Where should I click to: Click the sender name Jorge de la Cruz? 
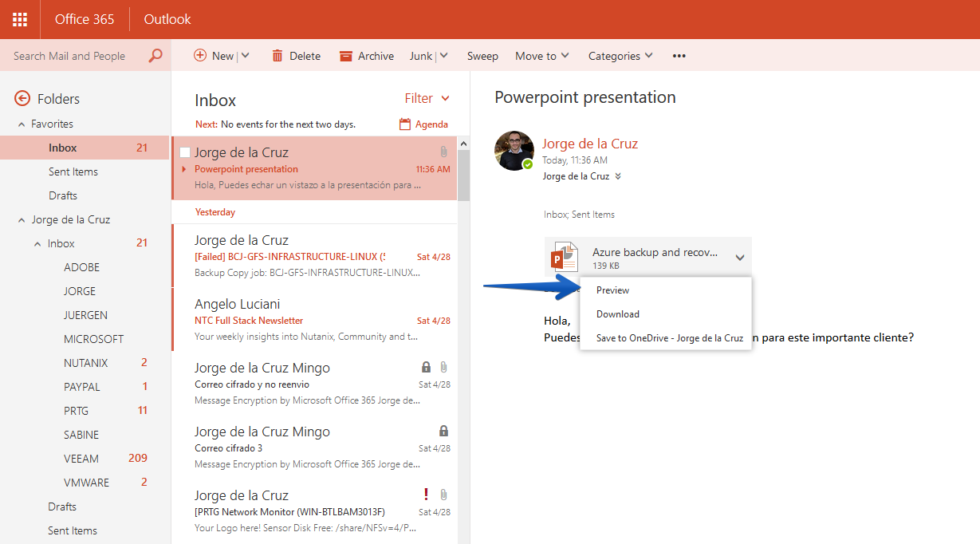point(590,144)
